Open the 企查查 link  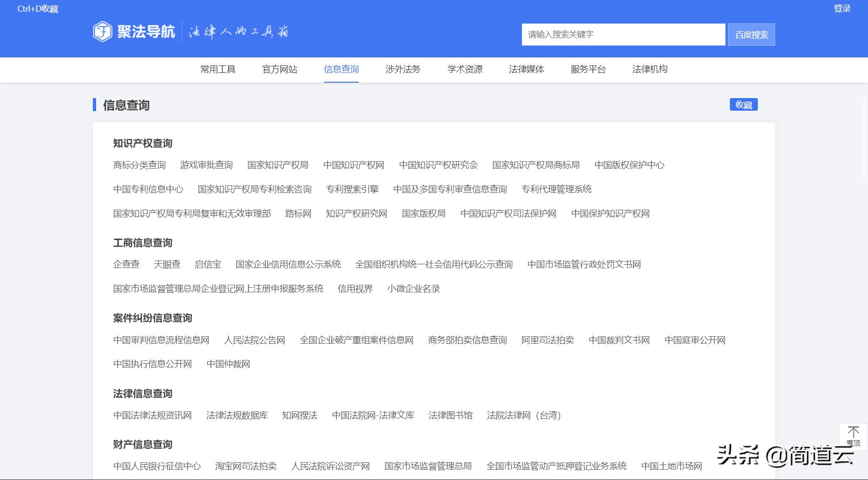coord(126,264)
